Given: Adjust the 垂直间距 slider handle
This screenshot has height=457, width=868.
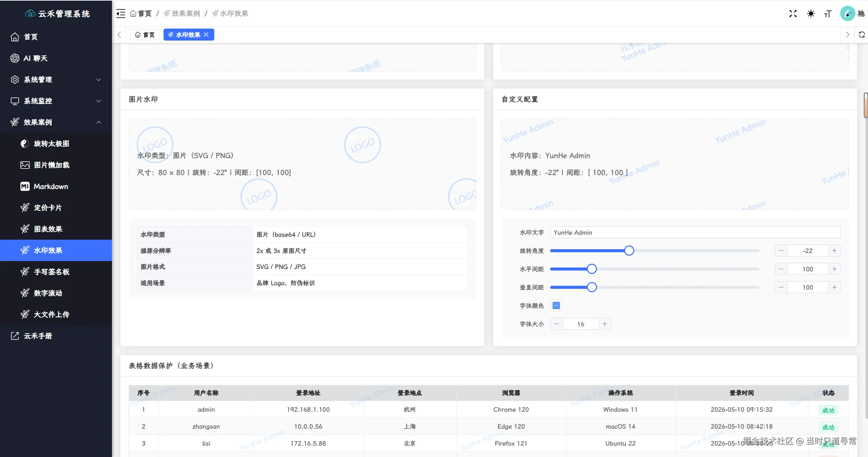Looking at the screenshot, I should tap(592, 287).
